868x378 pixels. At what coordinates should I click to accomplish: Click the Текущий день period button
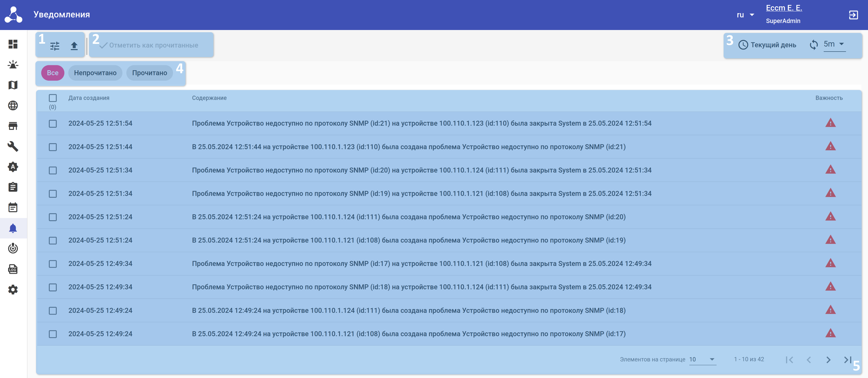point(767,45)
